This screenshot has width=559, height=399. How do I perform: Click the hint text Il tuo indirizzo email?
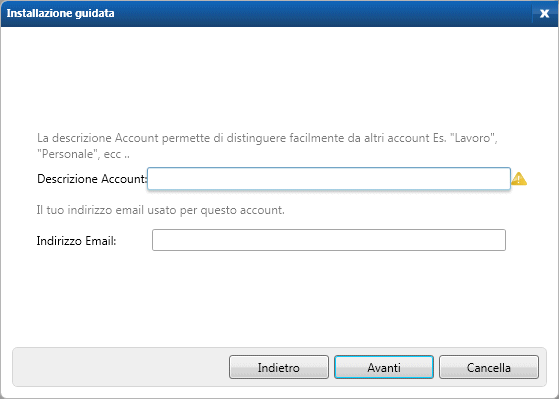coord(160,210)
